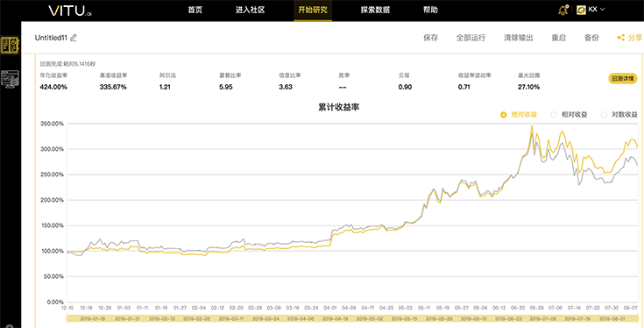The width and height of the screenshot is (644, 328).
Task: Click the share icon beside 分享
Action: click(x=620, y=38)
